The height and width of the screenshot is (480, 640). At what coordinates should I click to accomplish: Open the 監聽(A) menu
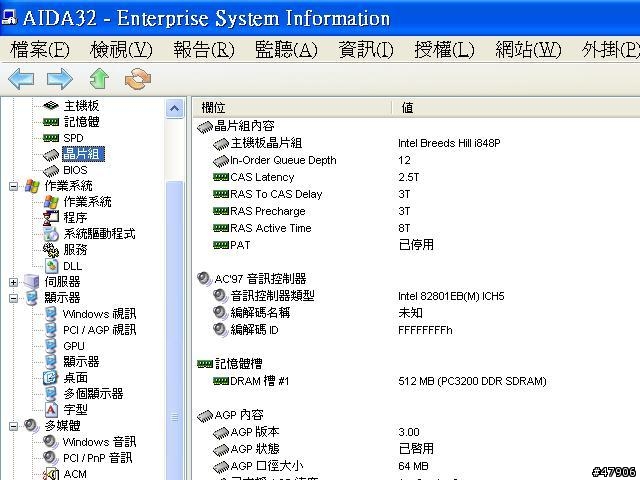[x=286, y=50]
